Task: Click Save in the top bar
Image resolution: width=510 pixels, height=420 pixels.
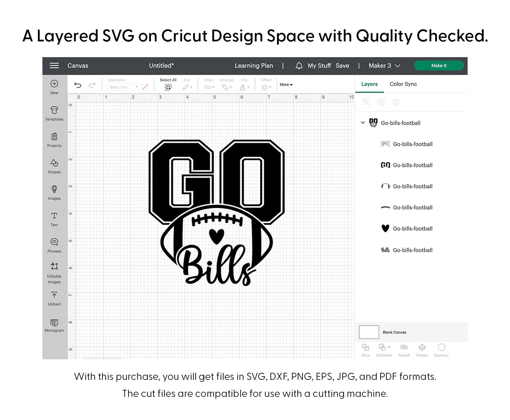Action: (x=342, y=66)
